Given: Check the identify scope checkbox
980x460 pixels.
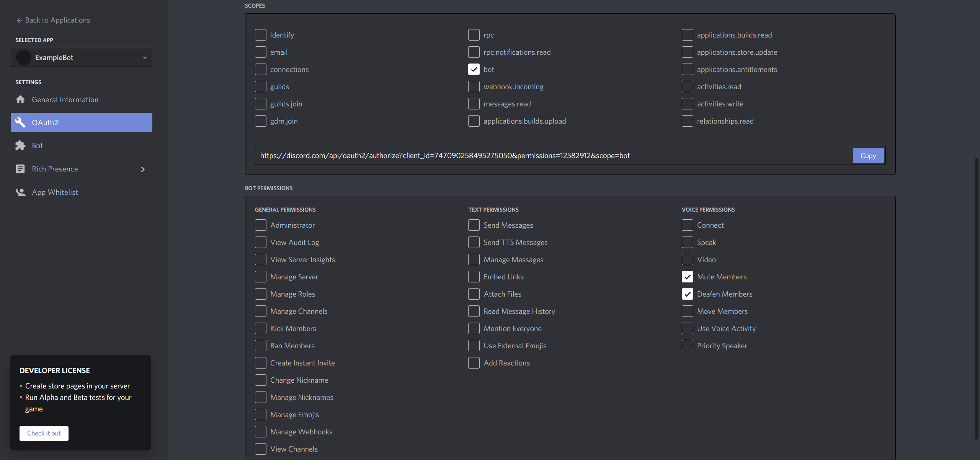Looking at the screenshot, I should (x=261, y=35).
